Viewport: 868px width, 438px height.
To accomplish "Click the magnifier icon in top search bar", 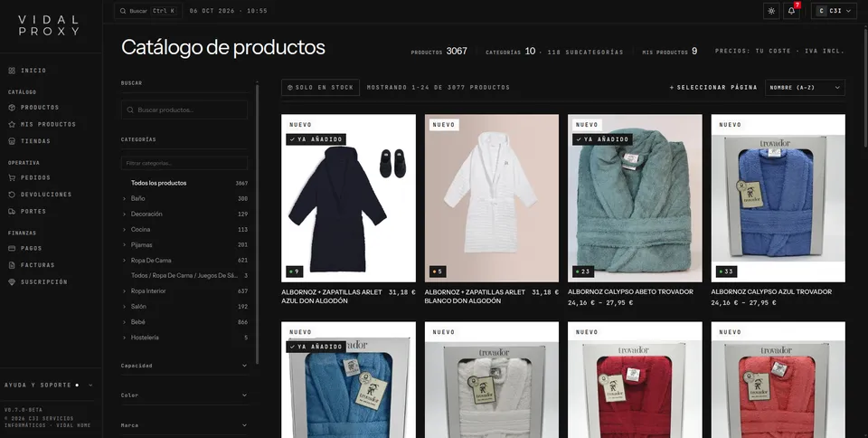I will tap(123, 11).
